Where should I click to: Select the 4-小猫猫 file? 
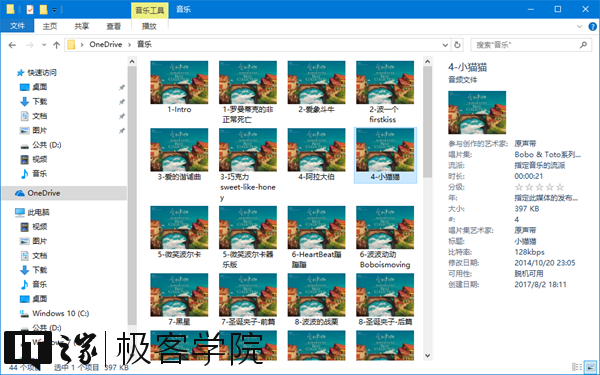(x=385, y=155)
